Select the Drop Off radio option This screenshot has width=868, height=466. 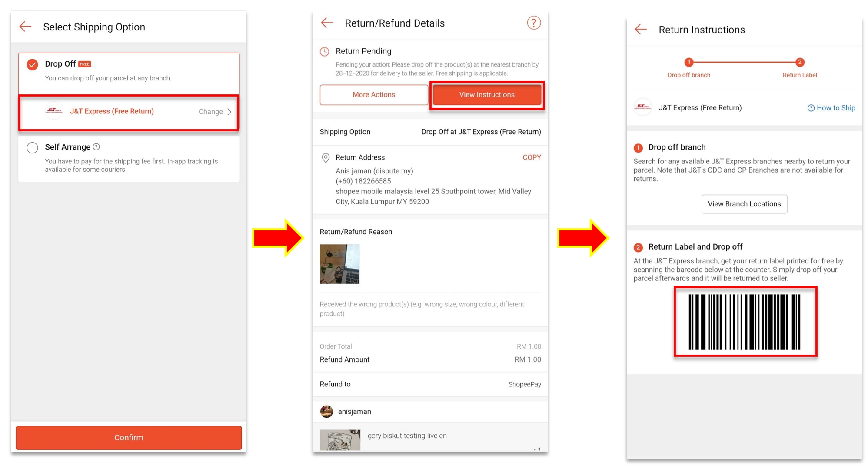[33, 64]
